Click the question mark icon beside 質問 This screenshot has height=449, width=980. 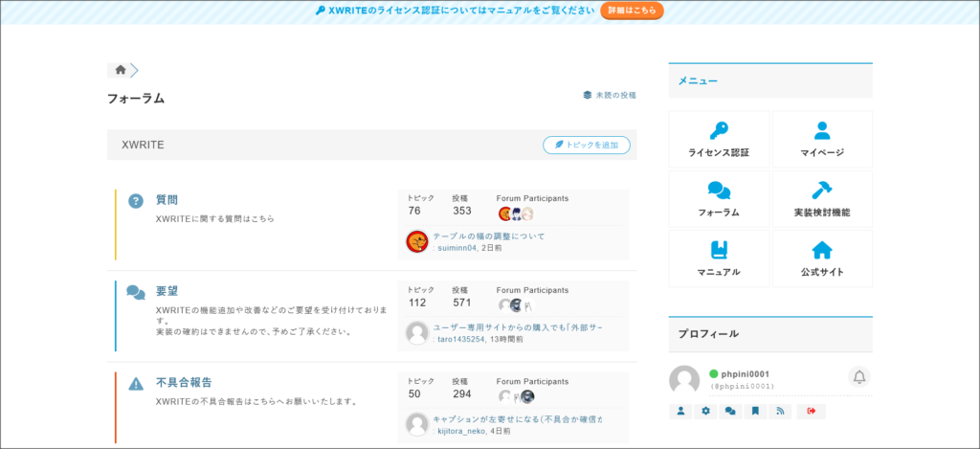136,201
